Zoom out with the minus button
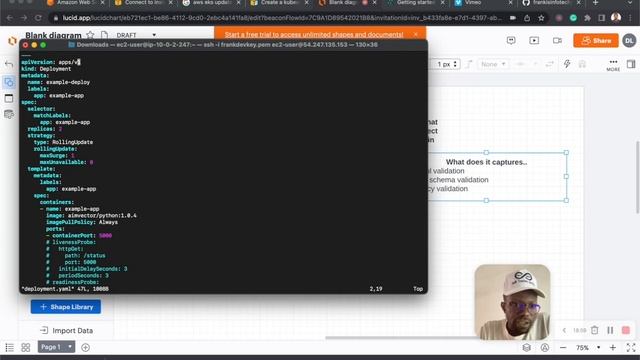This screenshot has height=360, width=640. tap(563, 348)
